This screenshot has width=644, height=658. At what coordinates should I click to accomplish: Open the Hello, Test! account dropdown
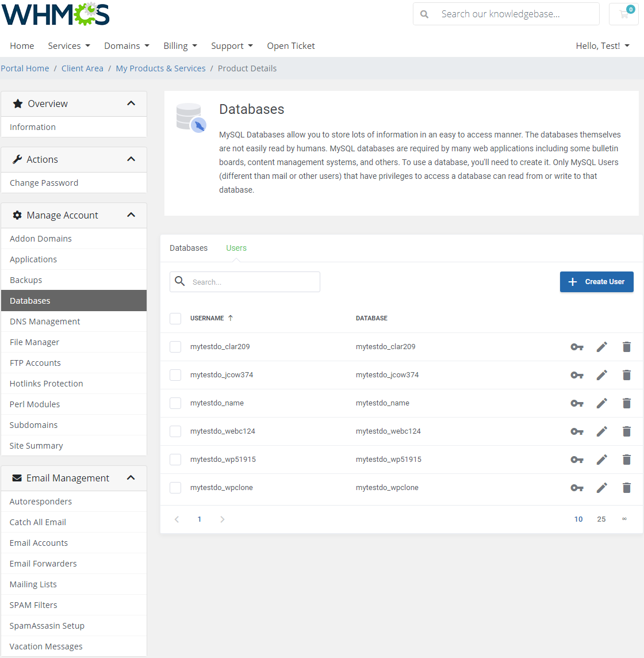pos(603,46)
